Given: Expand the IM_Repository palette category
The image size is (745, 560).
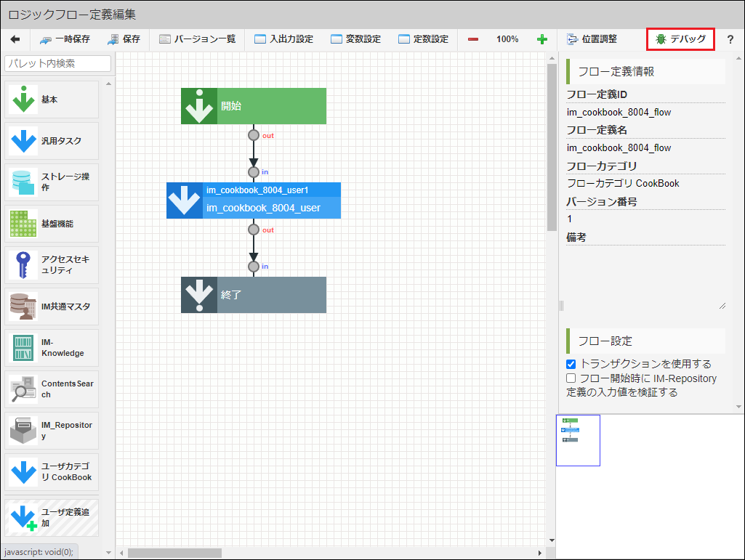Looking at the screenshot, I should (x=52, y=430).
